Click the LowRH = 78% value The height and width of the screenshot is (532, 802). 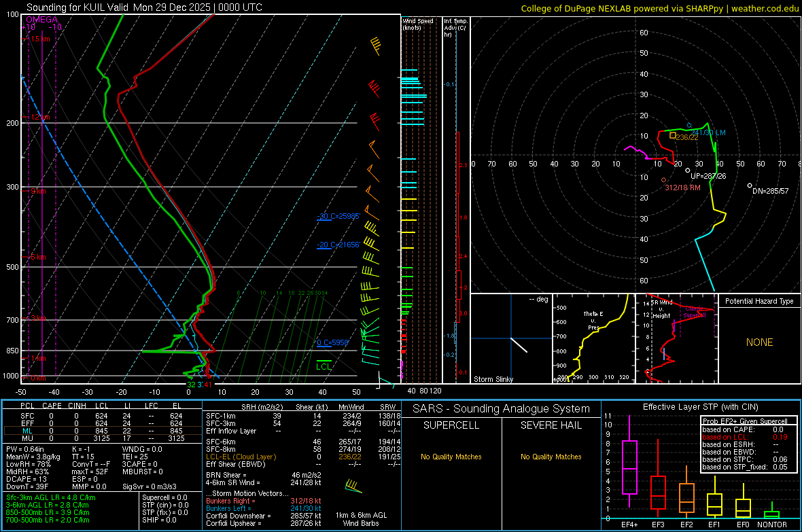29,464
